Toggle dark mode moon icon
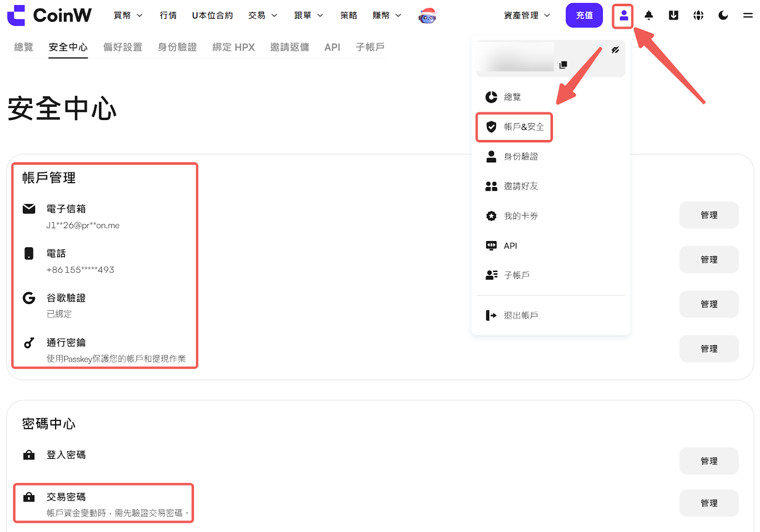 click(x=723, y=16)
